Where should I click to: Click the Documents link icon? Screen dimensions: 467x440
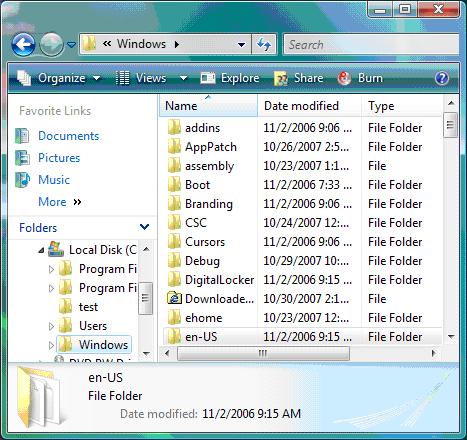tap(22, 136)
